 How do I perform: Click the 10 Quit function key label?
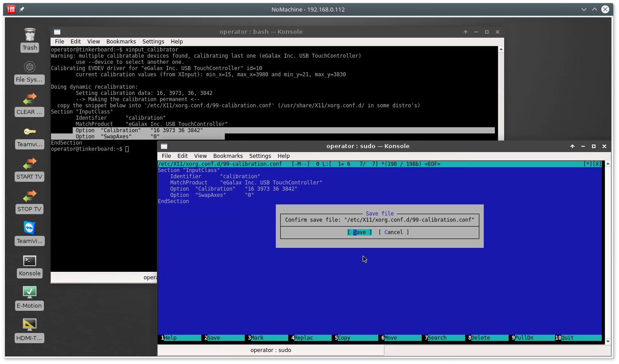click(567, 338)
